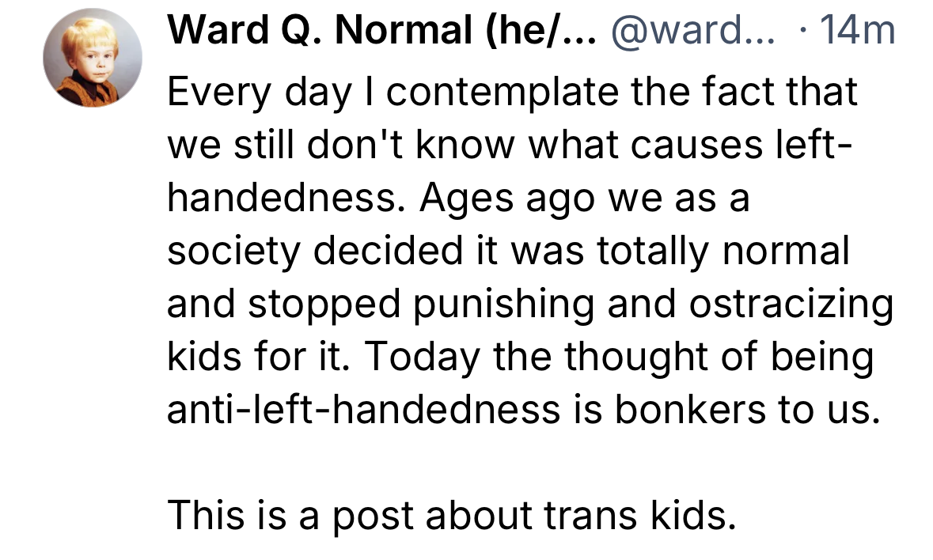Click the text 'society decided it was totally normal'
This screenshot has height=560, width=933.
coord(508,250)
